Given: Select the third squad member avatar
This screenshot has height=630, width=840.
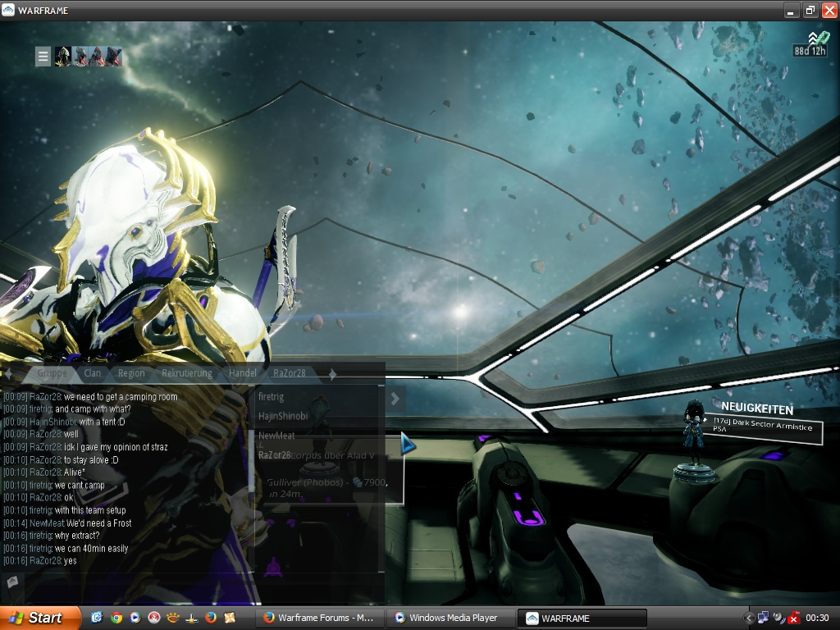Looking at the screenshot, I should pyautogui.click(x=97, y=57).
